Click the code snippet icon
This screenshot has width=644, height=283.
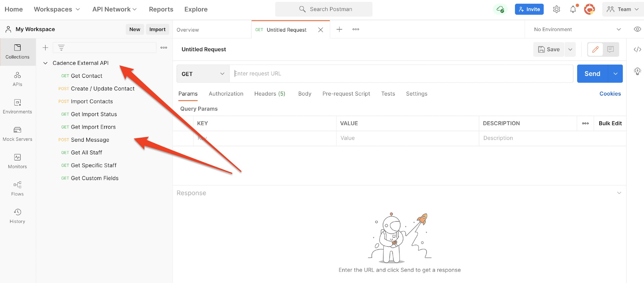coord(637,49)
